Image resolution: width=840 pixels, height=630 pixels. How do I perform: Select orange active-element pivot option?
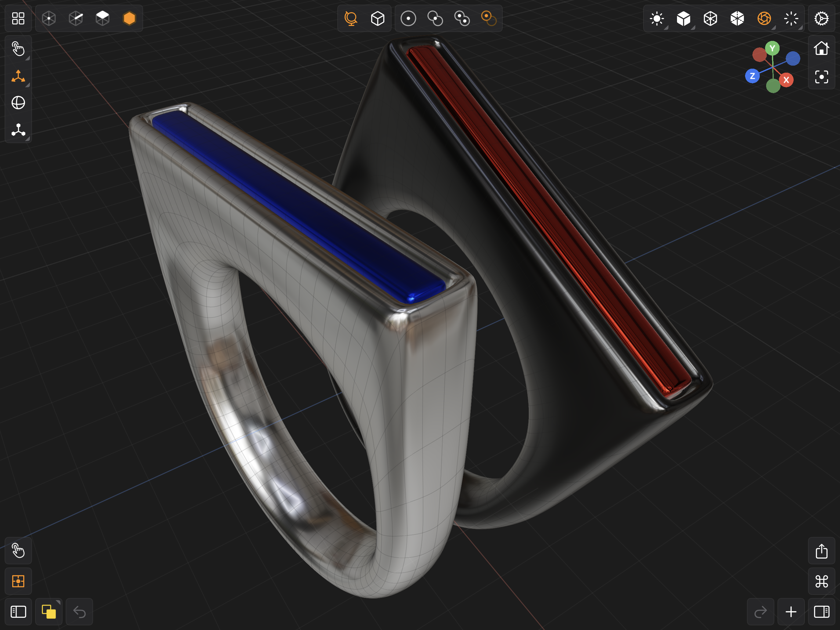point(489,18)
